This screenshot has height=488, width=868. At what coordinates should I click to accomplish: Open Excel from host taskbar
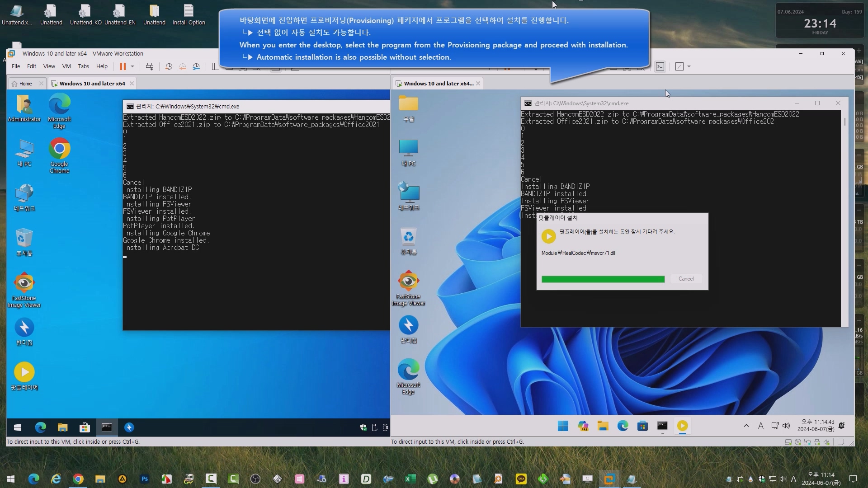410,479
